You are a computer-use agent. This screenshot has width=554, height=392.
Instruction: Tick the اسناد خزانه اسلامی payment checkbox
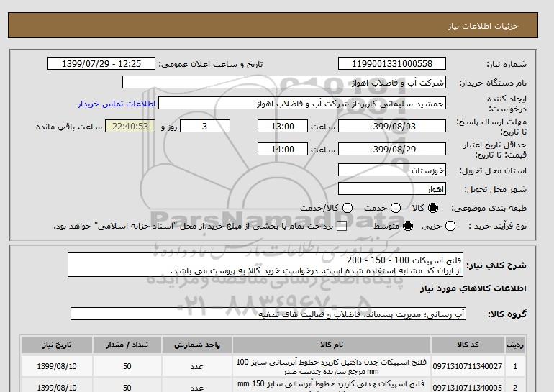point(342,227)
